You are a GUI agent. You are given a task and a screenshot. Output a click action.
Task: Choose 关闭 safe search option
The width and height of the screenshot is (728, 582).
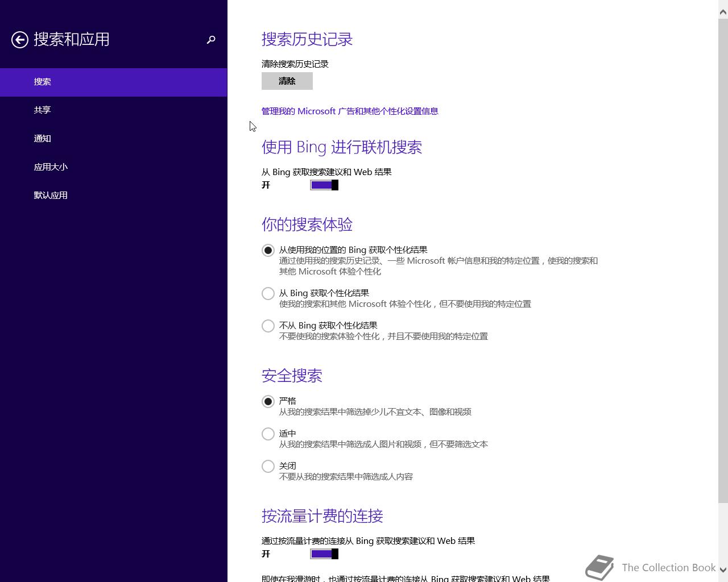[268, 467]
